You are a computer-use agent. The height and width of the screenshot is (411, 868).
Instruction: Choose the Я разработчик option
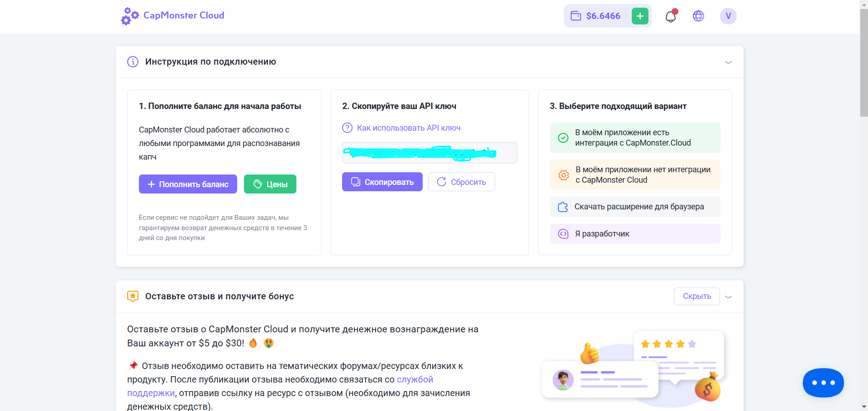point(635,234)
